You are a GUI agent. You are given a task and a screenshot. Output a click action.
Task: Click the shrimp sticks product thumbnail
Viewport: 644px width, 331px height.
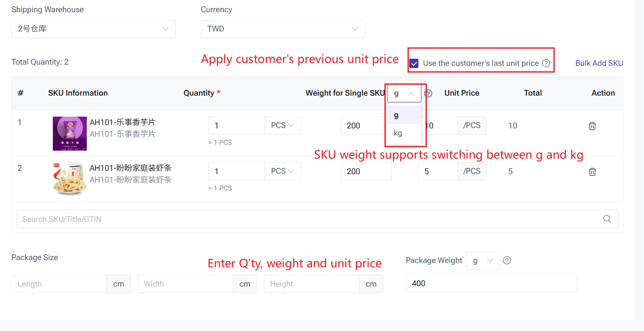point(70,178)
